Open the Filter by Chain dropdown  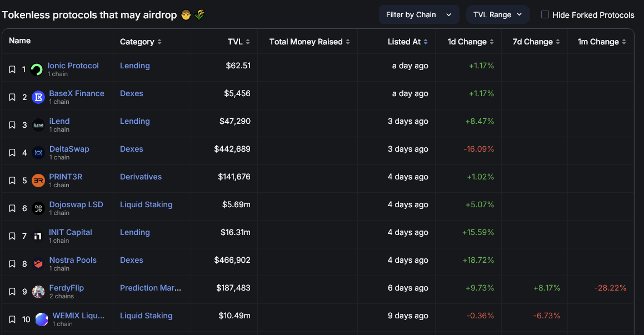(419, 15)
